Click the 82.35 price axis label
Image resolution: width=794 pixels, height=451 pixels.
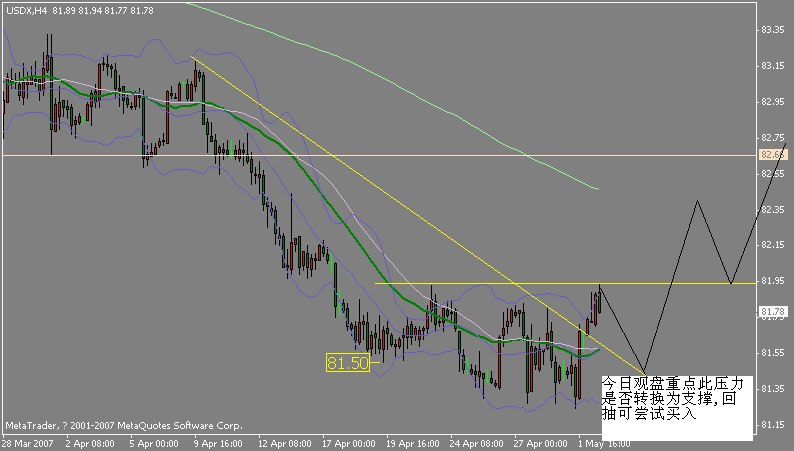click(x=773, y=209)
